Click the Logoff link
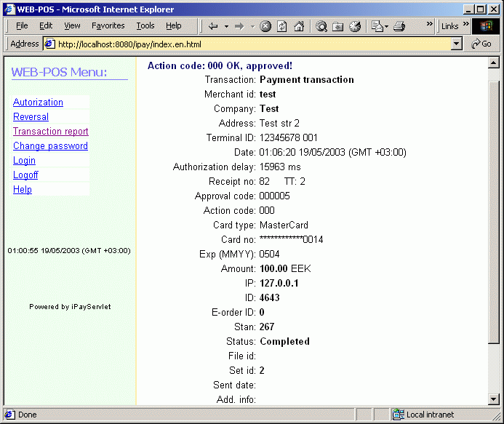The width and height of the screenshot is (504, 424). pos(25,175)
